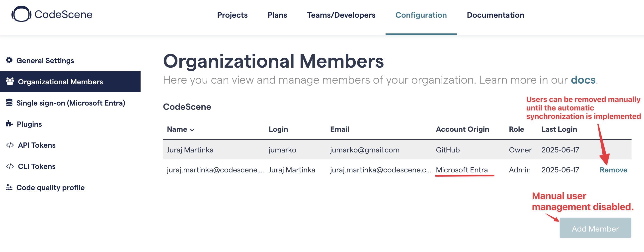Select the Configuration tab

pyautogui.click(x=421, y=15)
